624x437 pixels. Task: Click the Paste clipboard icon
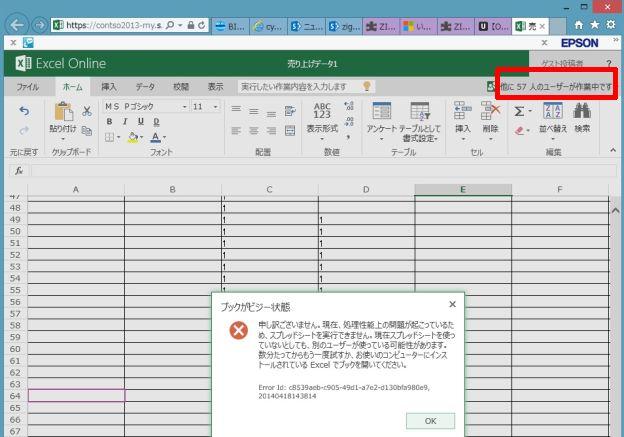(63, 112)
